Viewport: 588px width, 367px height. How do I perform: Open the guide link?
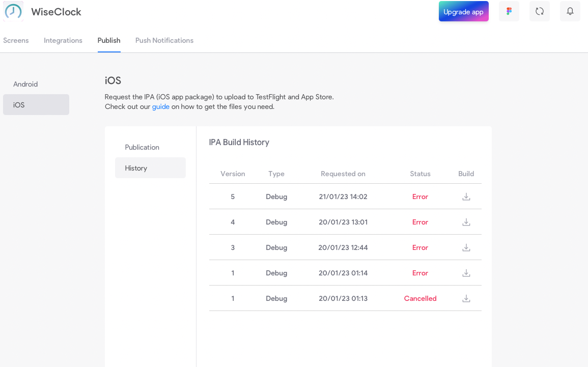click(x=160, y=107)
